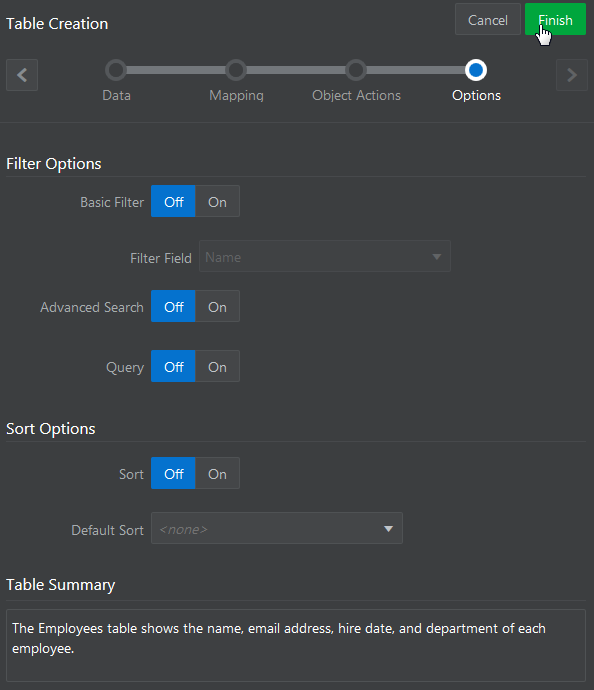Select the Options step circle
The height and width of the screenshot is (690, 594).
(x=476, y=70)
